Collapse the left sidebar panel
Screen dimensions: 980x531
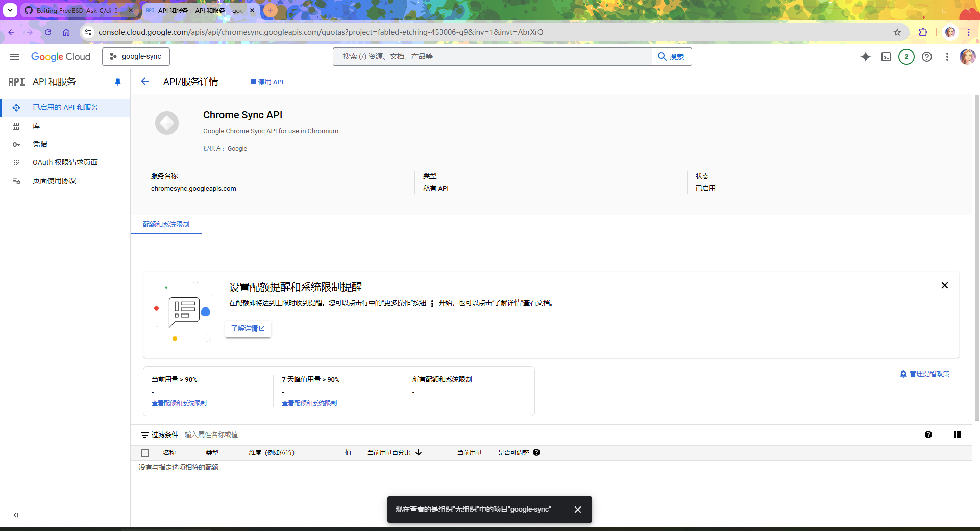point(16,515)
